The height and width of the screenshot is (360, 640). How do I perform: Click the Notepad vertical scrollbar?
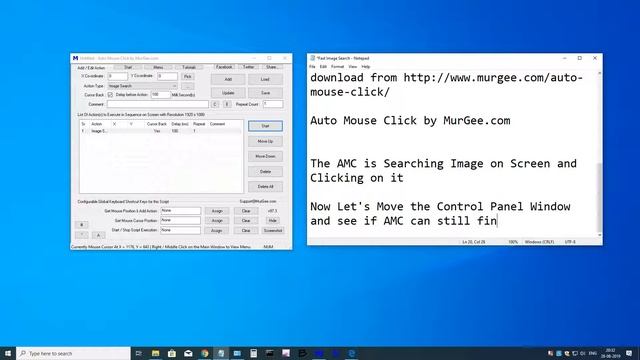(x=599, y=154)
